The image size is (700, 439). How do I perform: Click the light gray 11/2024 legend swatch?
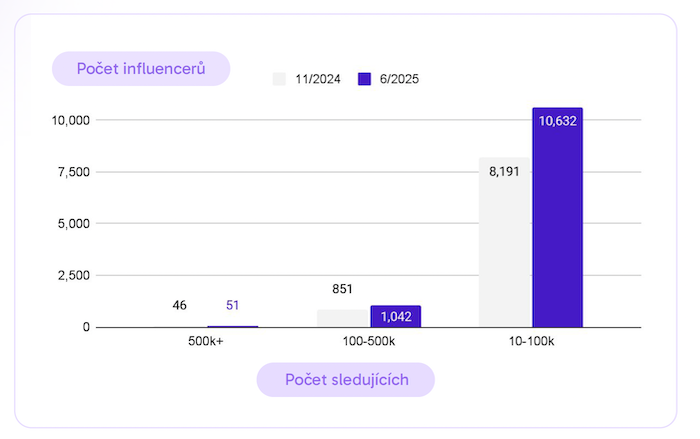tap(280, 79)
